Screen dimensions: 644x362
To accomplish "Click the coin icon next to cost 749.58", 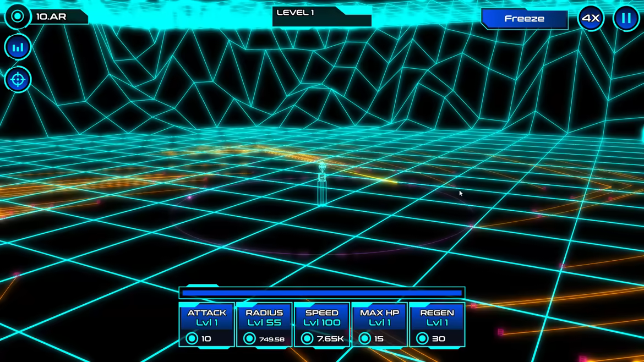I will pos(249,338).
